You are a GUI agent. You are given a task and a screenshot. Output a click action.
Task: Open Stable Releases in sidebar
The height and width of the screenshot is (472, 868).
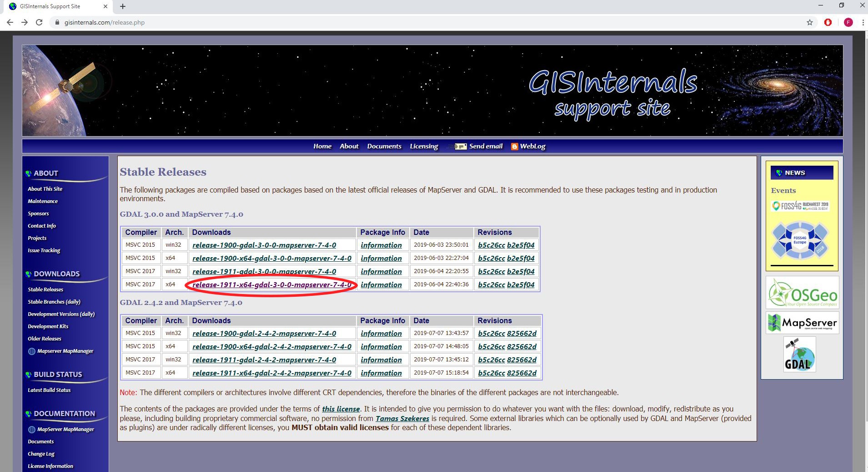coord(45,289)
